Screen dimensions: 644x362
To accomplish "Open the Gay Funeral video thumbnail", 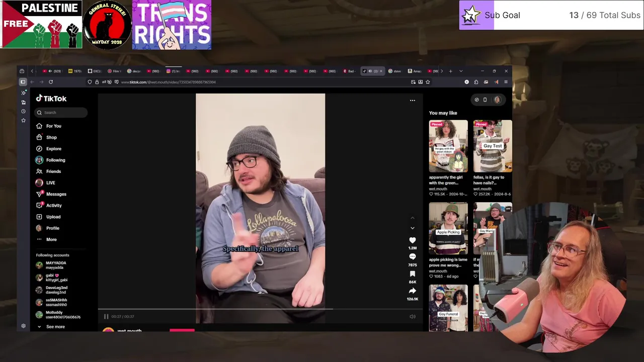I will click(448, 308).
